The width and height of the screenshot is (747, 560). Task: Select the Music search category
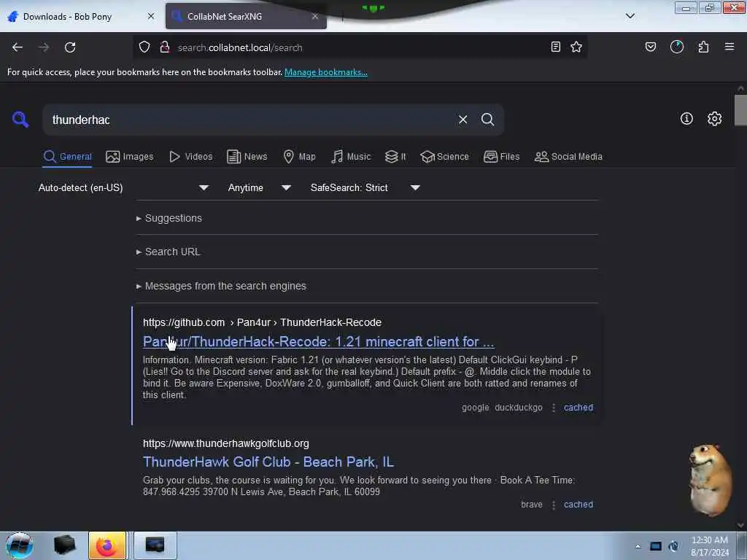point(351,157)
